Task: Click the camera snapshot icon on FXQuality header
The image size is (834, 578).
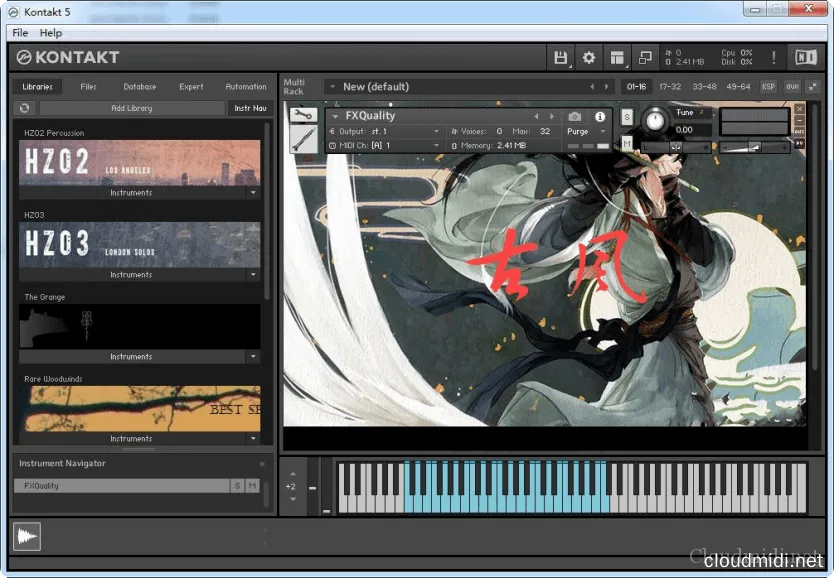Action: tap(574, 116)
